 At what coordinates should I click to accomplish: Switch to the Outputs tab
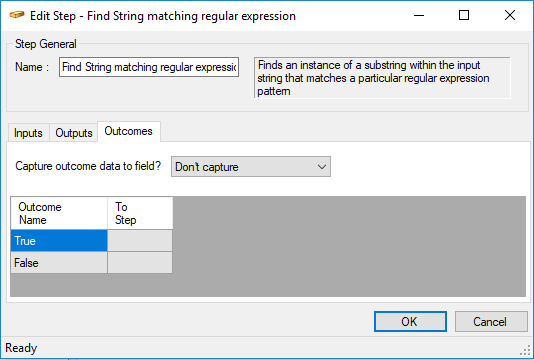(74, 133)
